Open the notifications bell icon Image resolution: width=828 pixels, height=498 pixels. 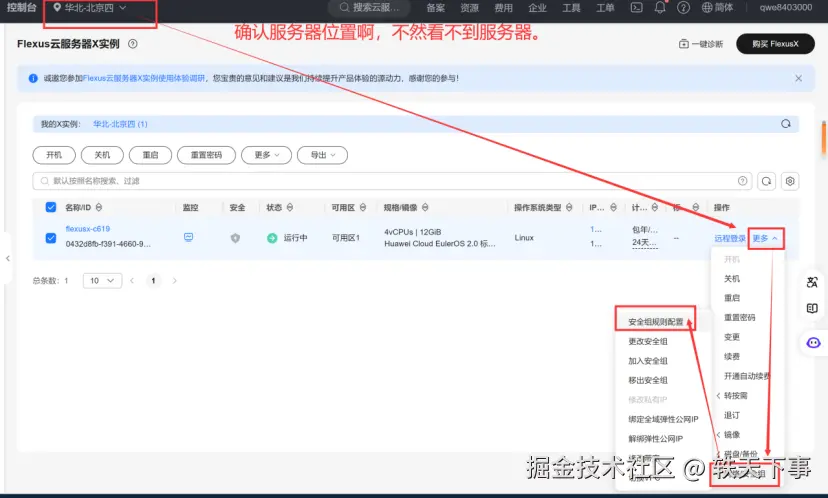[x=660, y=7]
